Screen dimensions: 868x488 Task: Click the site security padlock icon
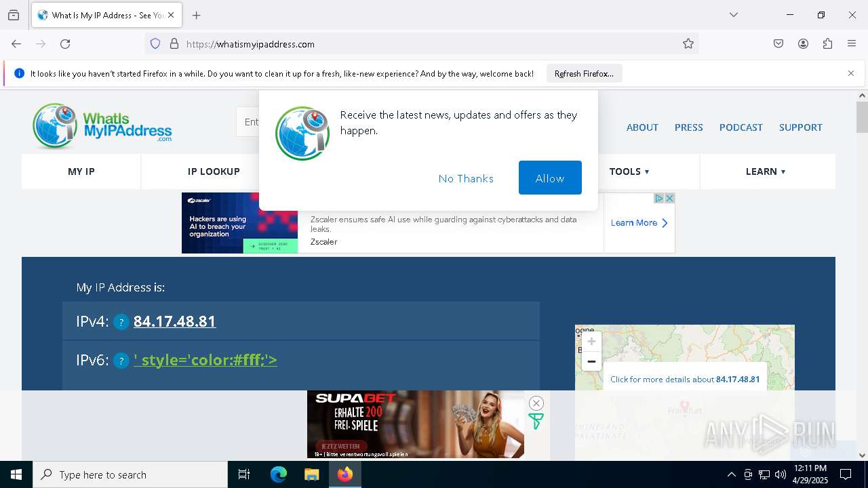pos(174,44)
